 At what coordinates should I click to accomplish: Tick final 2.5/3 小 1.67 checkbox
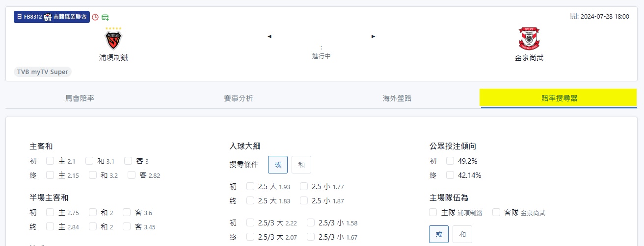tap(311, 237)
